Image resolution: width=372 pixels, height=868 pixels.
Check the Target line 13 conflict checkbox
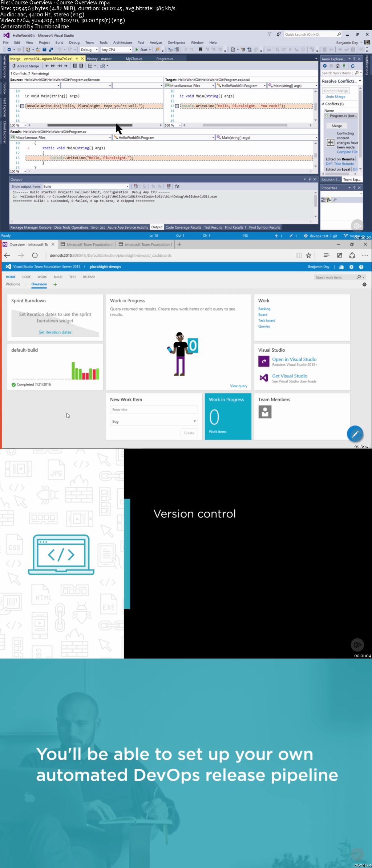[177, 106]
